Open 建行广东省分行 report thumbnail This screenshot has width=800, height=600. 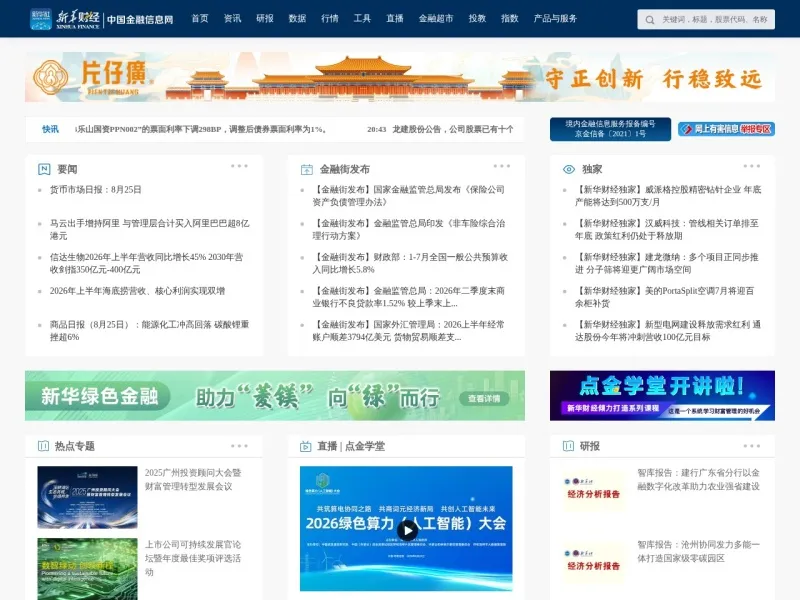coord(593,489)
